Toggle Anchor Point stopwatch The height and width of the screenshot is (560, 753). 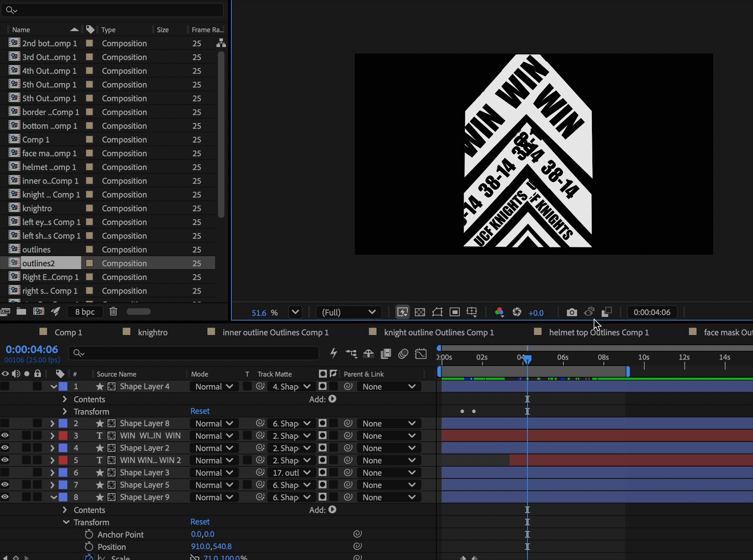89,534
